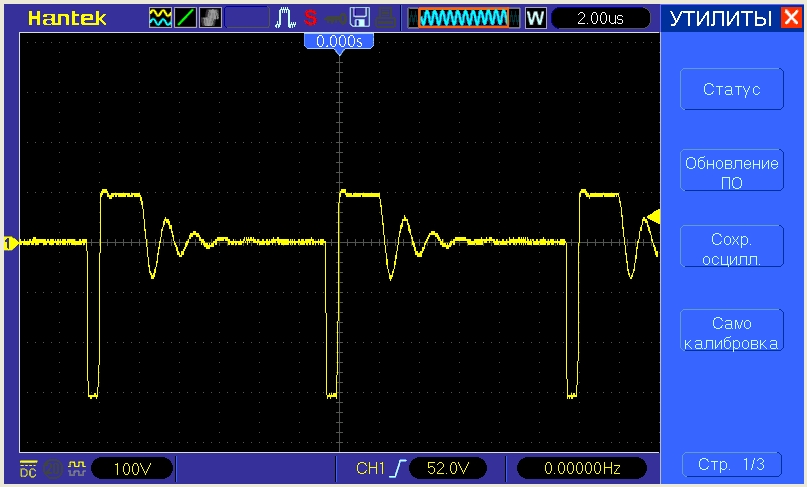Click the 100V vertical scale field
This screenshot has width=807, height=487.
(x=130, y=467)
